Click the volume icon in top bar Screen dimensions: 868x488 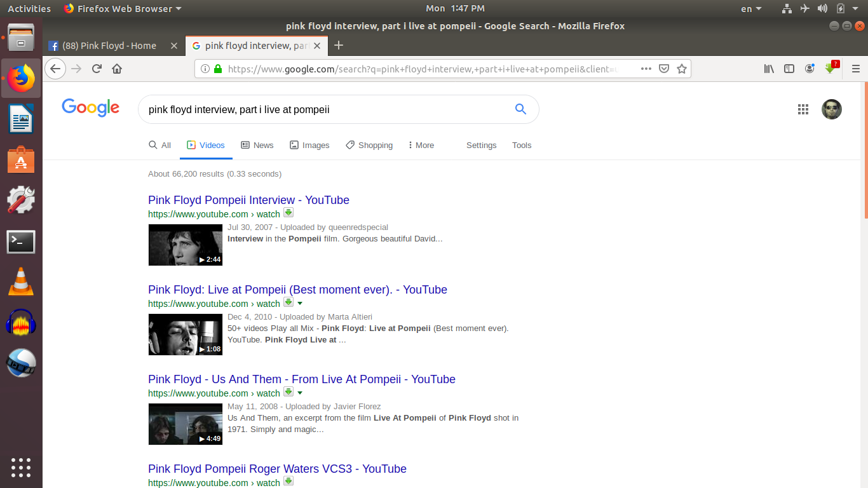pyautogui.click(x=822, y=8)
